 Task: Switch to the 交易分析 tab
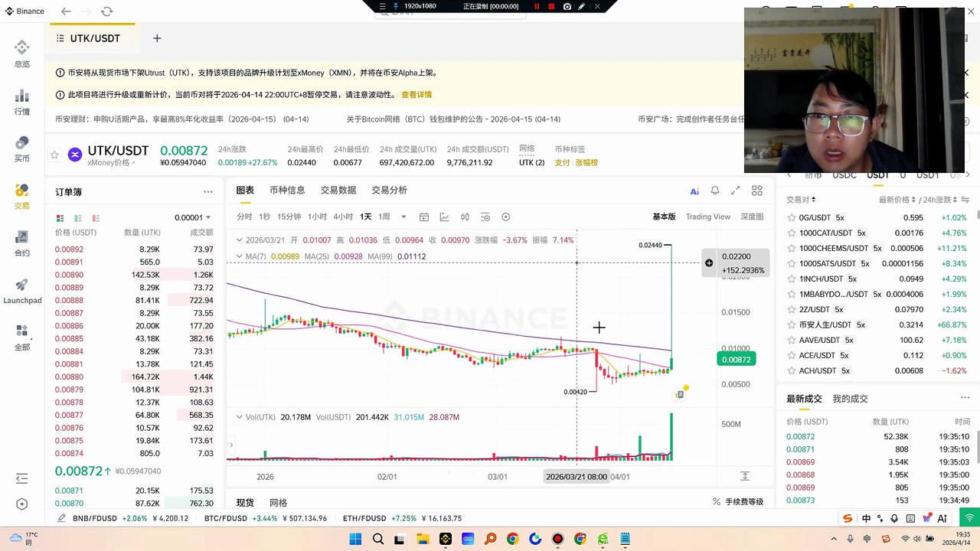[390, 191]
